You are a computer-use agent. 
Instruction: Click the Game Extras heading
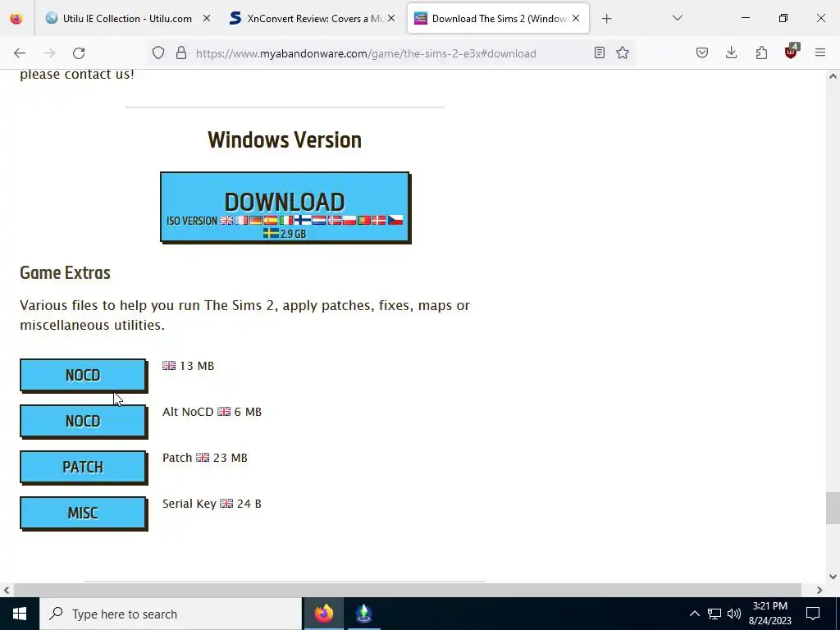coord(65,272)
